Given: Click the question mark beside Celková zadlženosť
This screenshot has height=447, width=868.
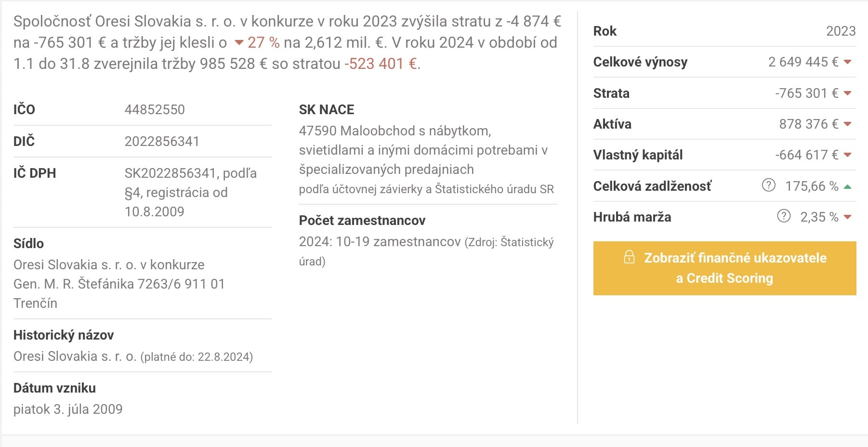Looking at the screenshot, I should [x=770, y=185].
